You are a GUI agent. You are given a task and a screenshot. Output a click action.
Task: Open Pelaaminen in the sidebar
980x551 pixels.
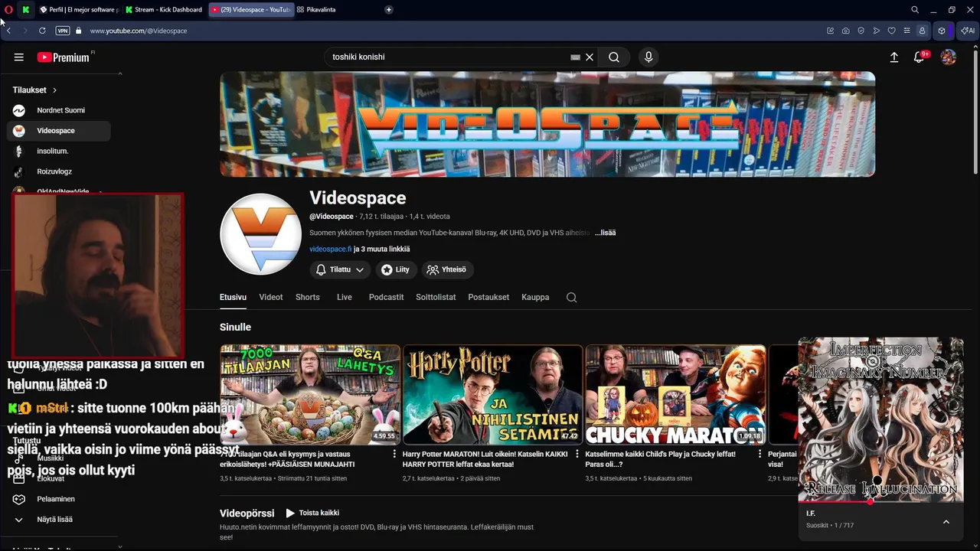[59, 499]
